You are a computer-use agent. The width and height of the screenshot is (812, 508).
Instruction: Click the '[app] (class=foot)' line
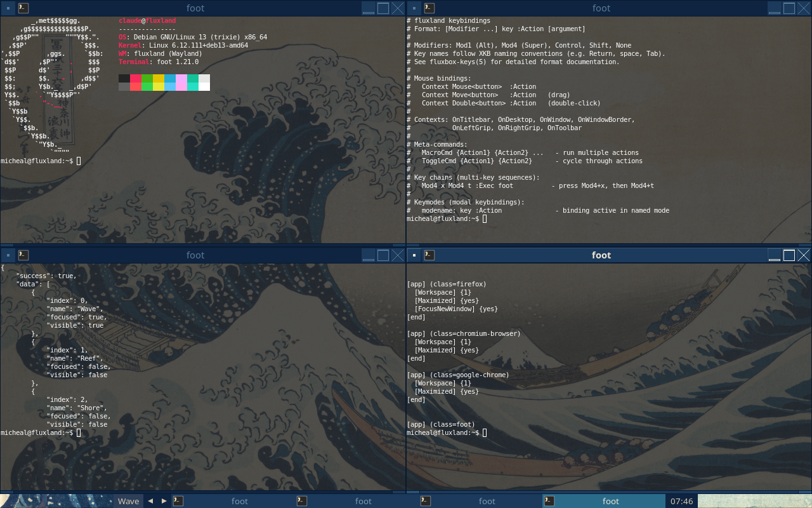pos(441,424)
